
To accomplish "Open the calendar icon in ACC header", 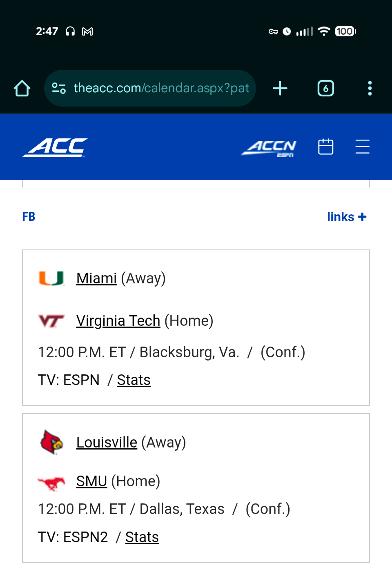I will 325,147.
